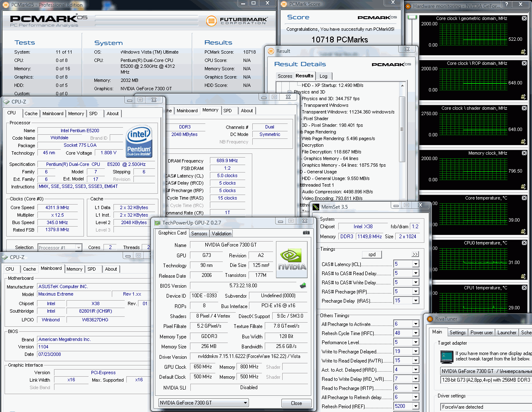Click the Result window title icon
Screen dimensions: 532x412
point(271,51)
